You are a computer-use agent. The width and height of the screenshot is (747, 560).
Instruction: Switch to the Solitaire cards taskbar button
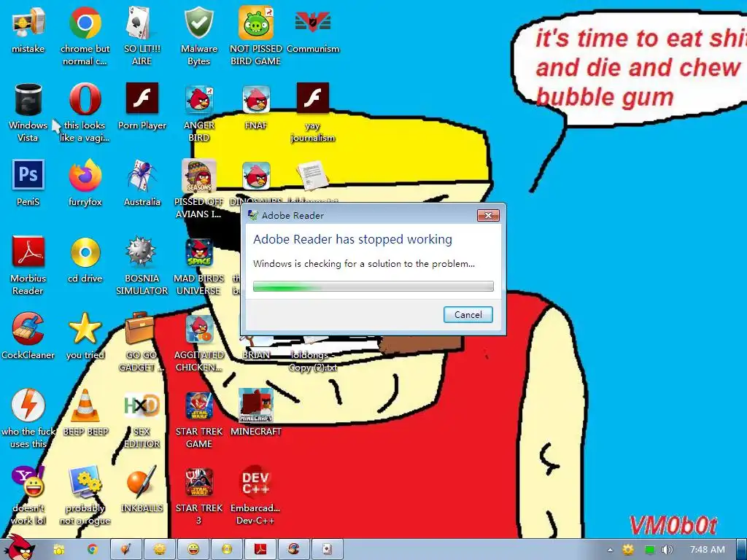tap(327, 550)
